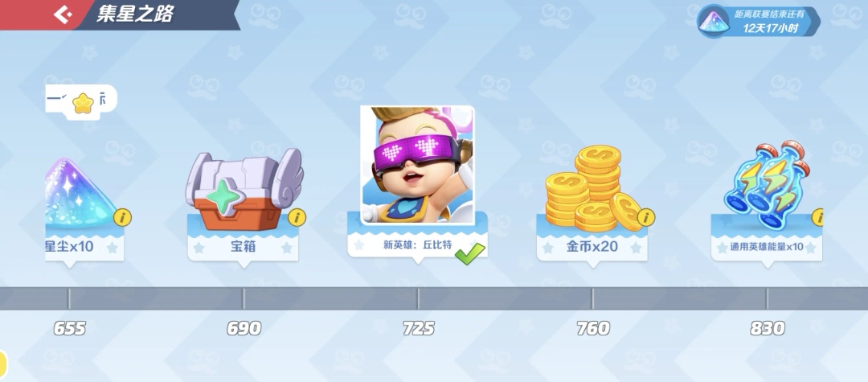Screen dimensions: 868x382
Task: Show info for 通用英雄能量x10 reward
Action: (x=817, y=218)
